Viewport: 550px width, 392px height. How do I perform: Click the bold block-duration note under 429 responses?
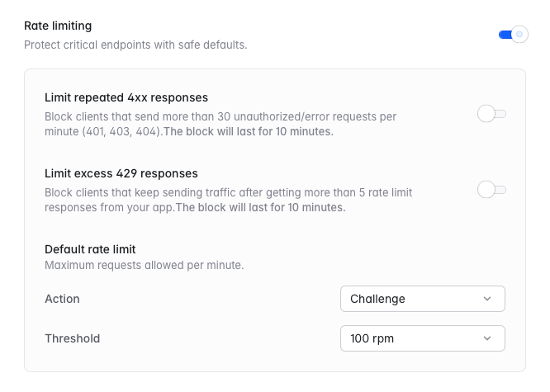[x=260, y=207]
